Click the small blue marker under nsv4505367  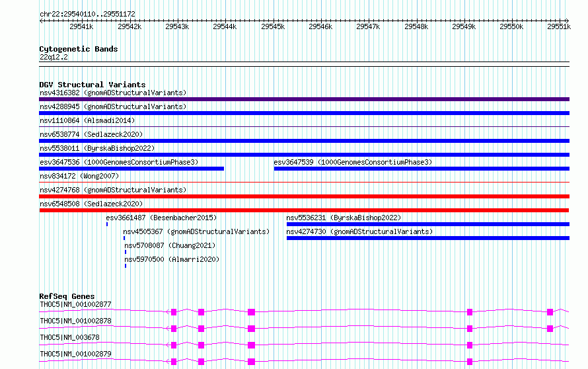pos(124,238)
